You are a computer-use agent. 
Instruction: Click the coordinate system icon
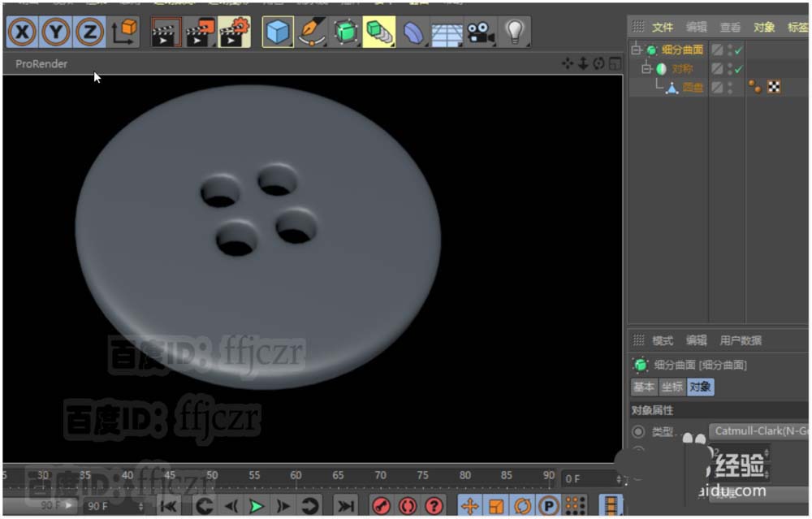point(124,32)
